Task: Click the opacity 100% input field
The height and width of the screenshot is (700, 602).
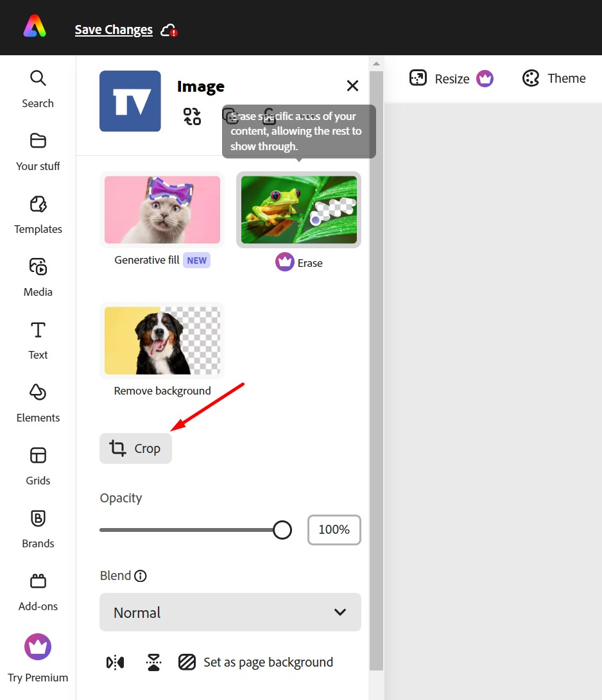Action: tap(334, 530)
